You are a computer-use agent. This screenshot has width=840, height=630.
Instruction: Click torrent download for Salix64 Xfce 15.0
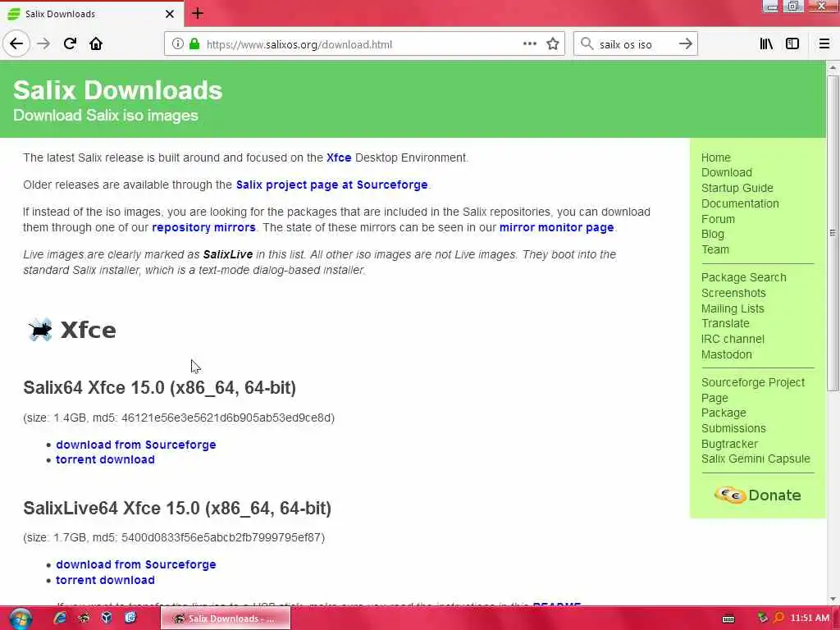tap(105, 459)
